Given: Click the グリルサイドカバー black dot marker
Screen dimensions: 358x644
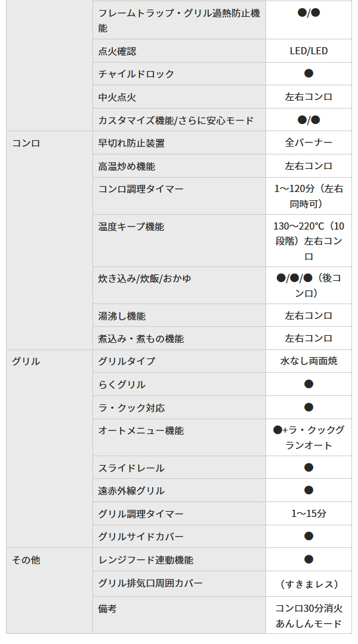Looking at the screenshot, I should click(308, 536).
